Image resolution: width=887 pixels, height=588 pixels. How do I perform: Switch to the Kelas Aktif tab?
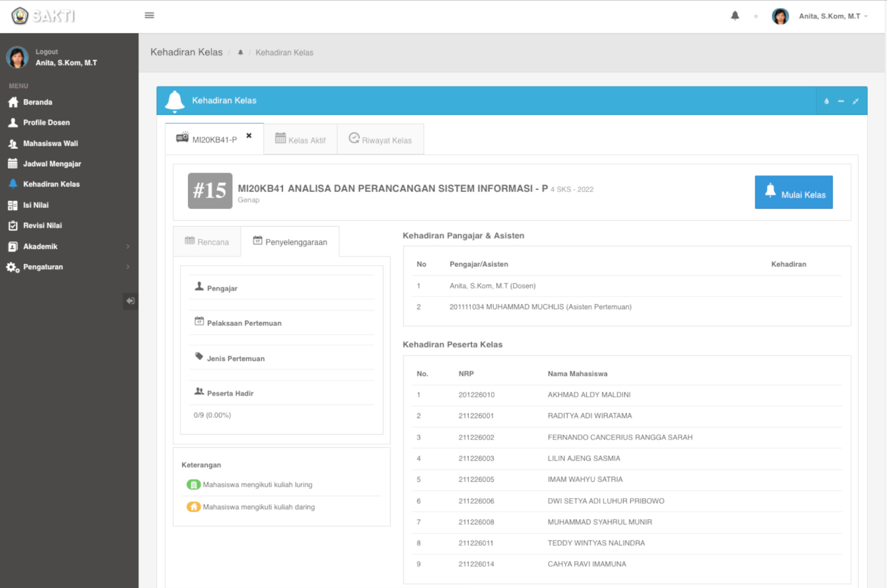(301, 140)
